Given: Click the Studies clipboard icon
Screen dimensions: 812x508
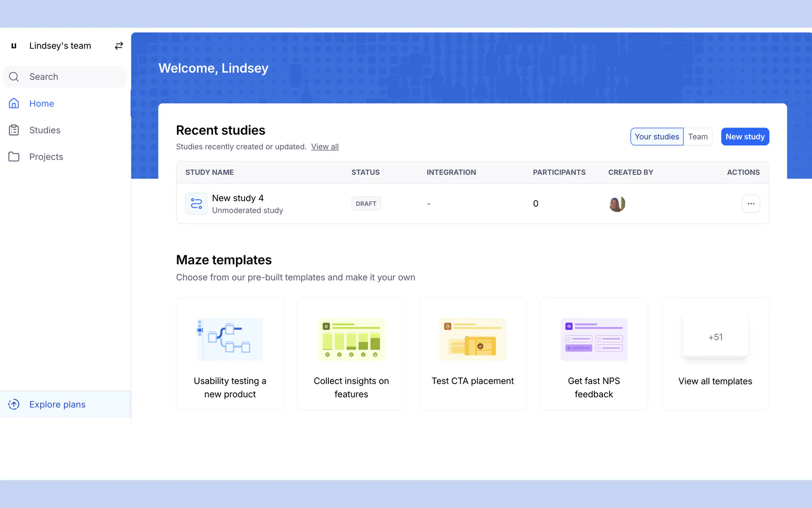Looking at the screenshot, I should (x=14, y=130).
